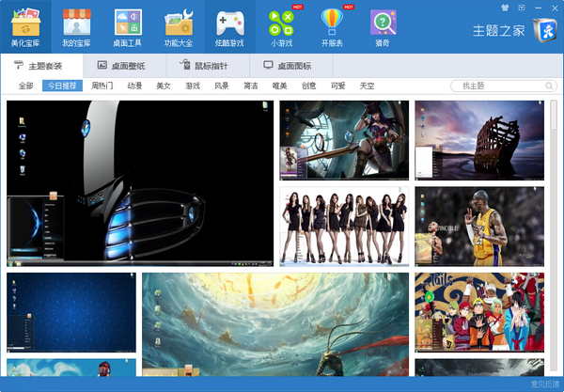564x392 pixels.
Task: Click the skin shirt icon in title bar
Action: pos(505,8)
